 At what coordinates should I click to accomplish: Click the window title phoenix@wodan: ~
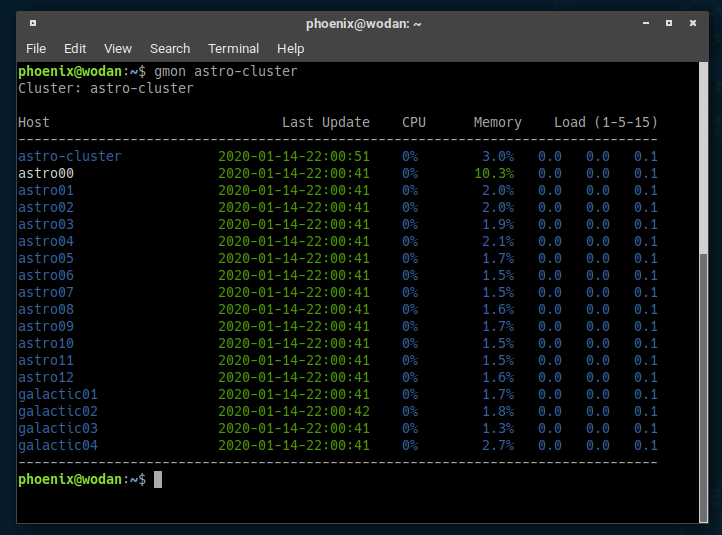tap(363, 23)
